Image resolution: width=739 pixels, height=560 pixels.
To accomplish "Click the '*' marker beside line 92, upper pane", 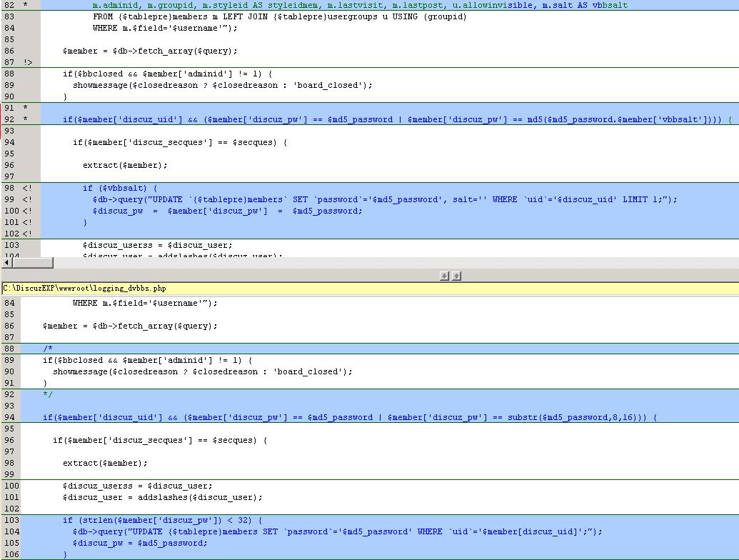I will coord(25,119).
